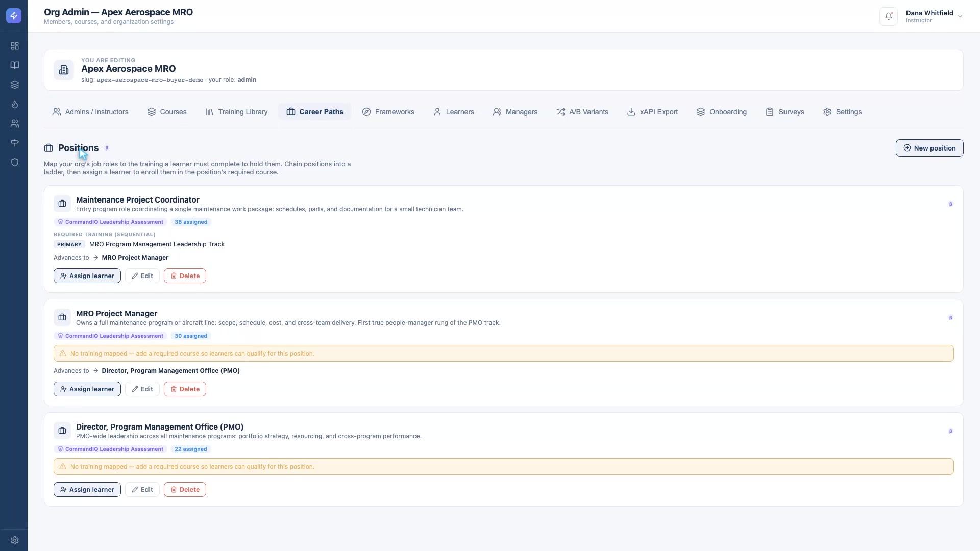Switch to Admins / Instructors tab
Screen dimensions: 980x551
click(90, 112)
